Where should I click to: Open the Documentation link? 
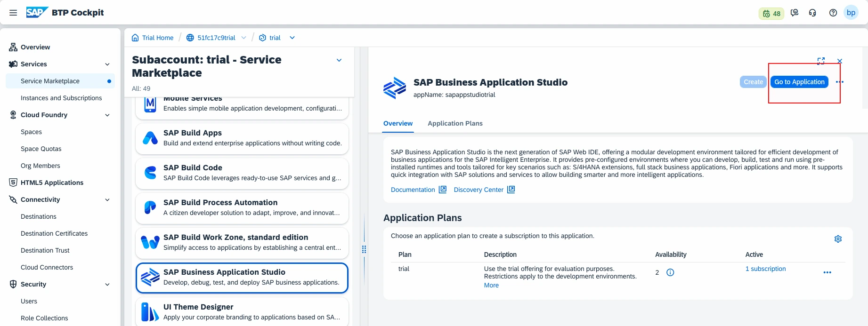(413, 190)
